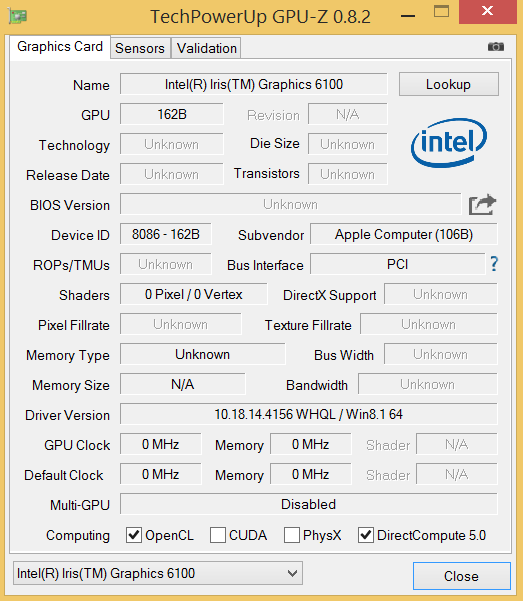Select the Graphics Card tab
Screen dimensions: 523x601
point(60,47)
